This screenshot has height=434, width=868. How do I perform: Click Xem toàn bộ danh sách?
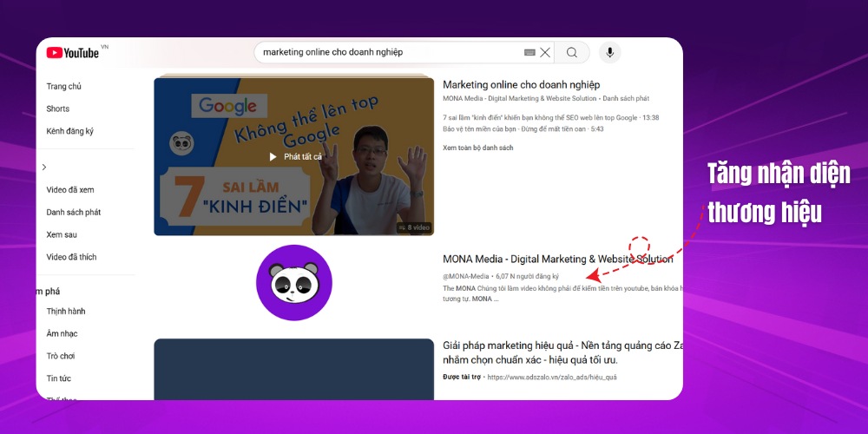coord(478,148)
